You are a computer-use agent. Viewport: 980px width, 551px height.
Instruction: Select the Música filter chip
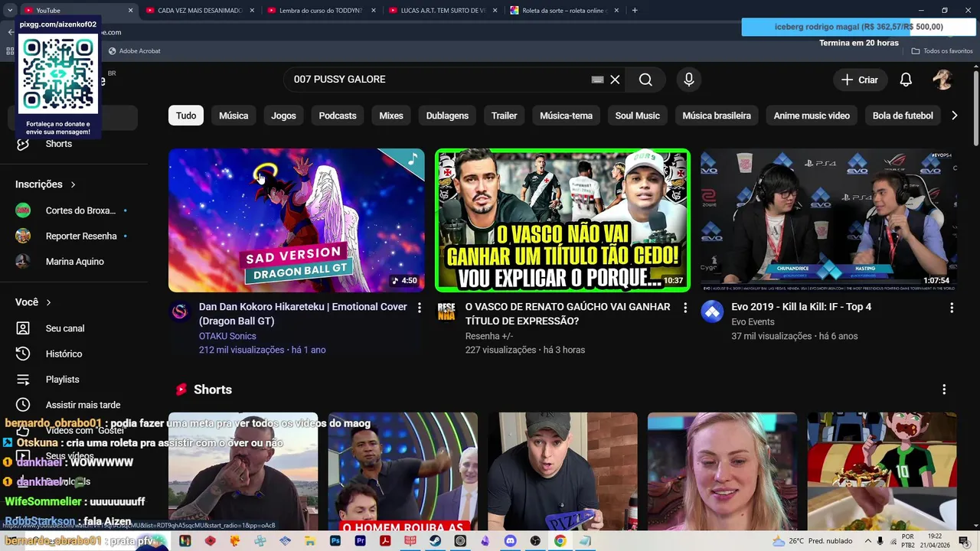coord(234,116)
